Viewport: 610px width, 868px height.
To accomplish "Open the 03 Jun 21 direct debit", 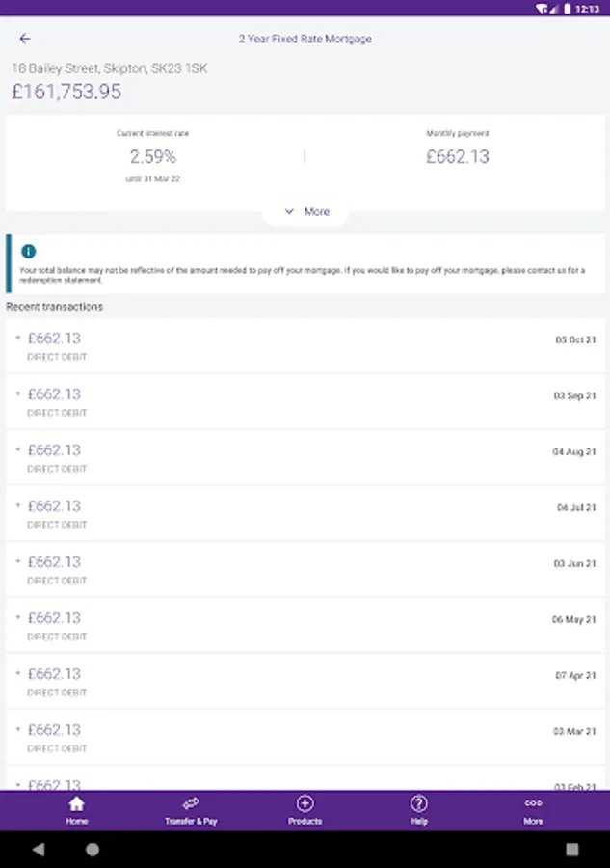I will point(305,570).
